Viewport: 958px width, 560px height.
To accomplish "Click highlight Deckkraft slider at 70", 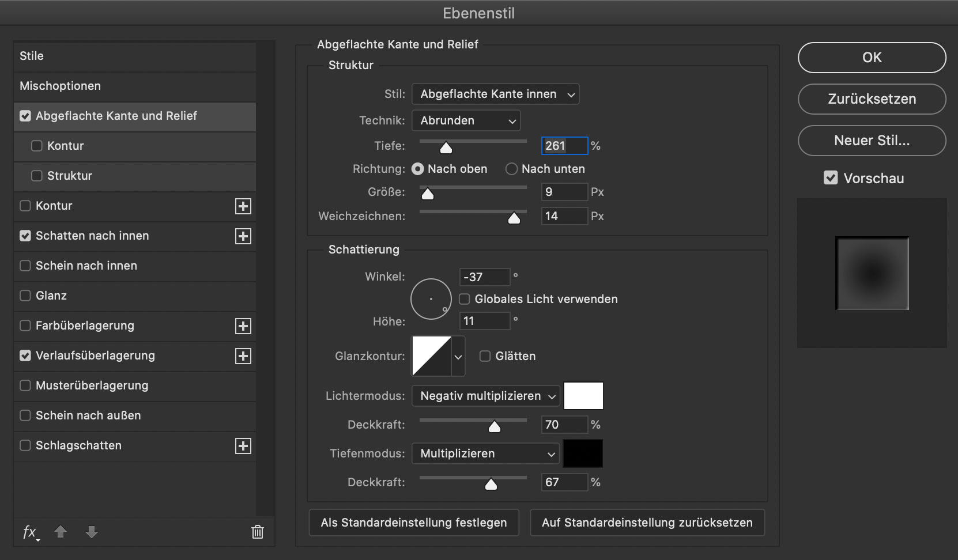I will click(x=495, y=427).
